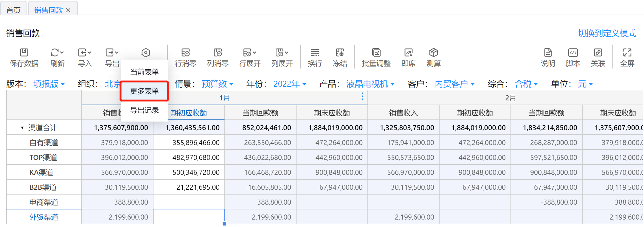The width and height of the screenshot is (644, 227).
Task: Open the Version (版本) 填报版 dropdown
Action: [x=49, y=84]
